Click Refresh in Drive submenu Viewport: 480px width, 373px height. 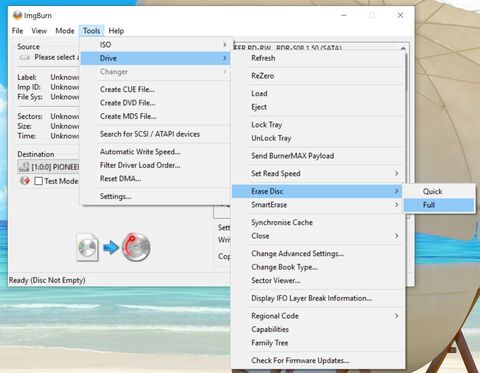tap(318, 58)
